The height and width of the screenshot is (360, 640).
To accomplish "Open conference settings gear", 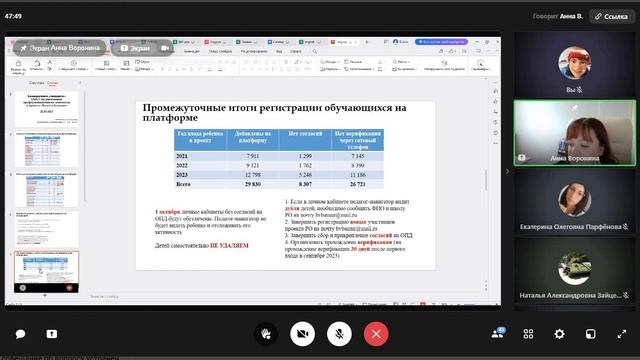I will (559, 334).
